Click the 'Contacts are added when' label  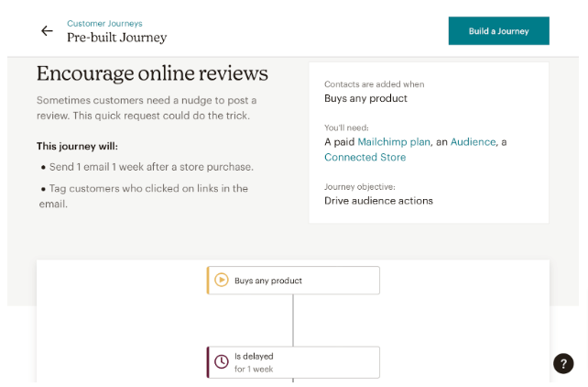pyautogui.click(x=375, y=84)
